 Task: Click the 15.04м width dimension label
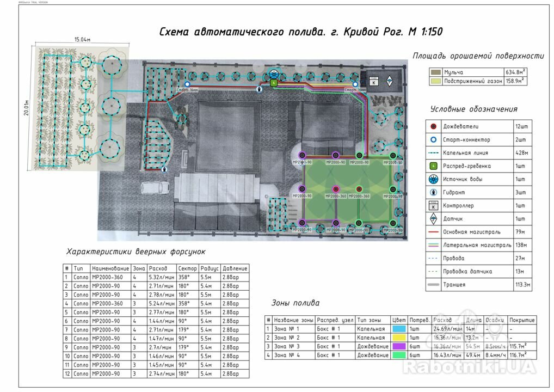point(82,40)
